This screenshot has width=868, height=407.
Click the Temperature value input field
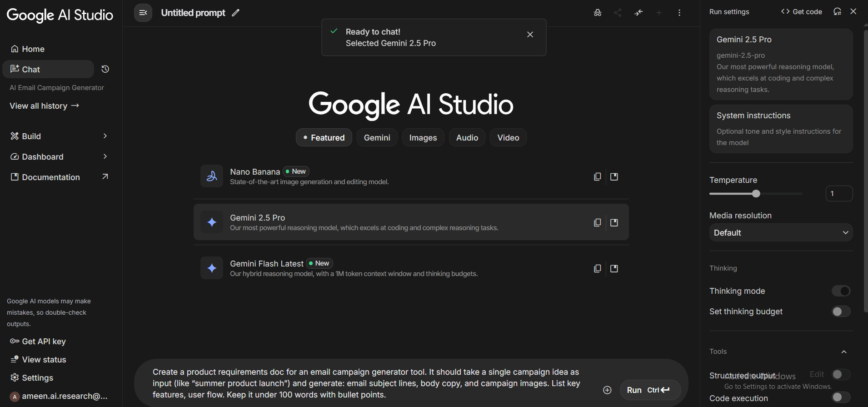[x=839, y=194]
